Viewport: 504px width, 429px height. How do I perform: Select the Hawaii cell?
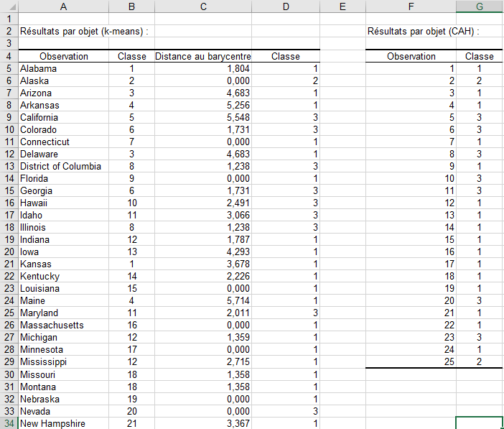64,203
